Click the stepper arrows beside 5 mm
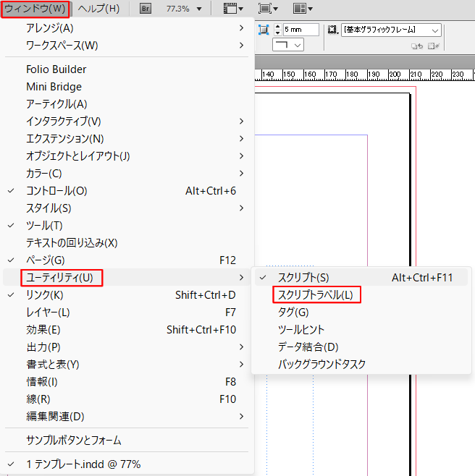 pos(277,30)
